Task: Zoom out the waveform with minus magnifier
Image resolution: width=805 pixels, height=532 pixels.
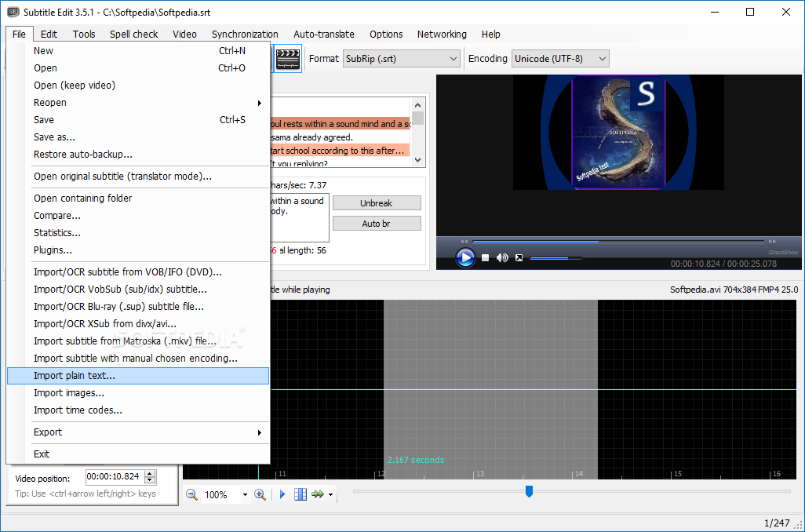Action: (x=192, y=494)
